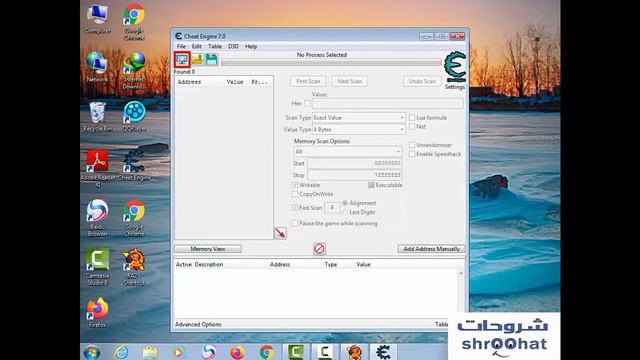Enable the Unrandomizer checkbox
640x360 pixels.
click(412, 145)
